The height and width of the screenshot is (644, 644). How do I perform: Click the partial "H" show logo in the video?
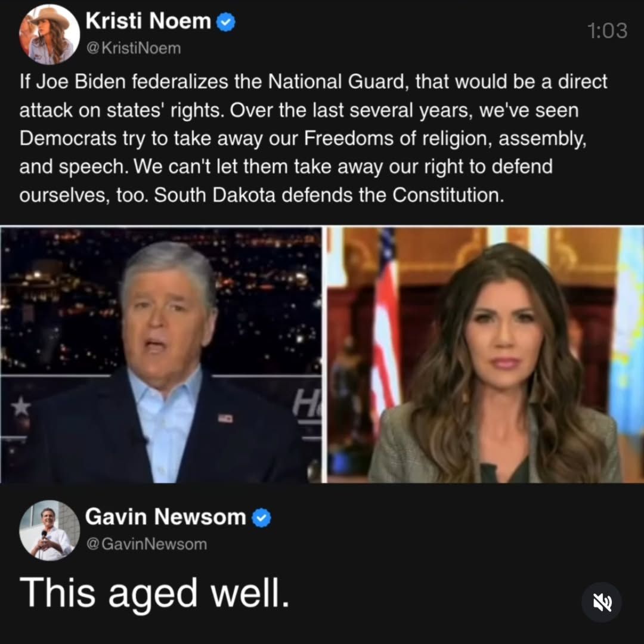click(306, 402)
